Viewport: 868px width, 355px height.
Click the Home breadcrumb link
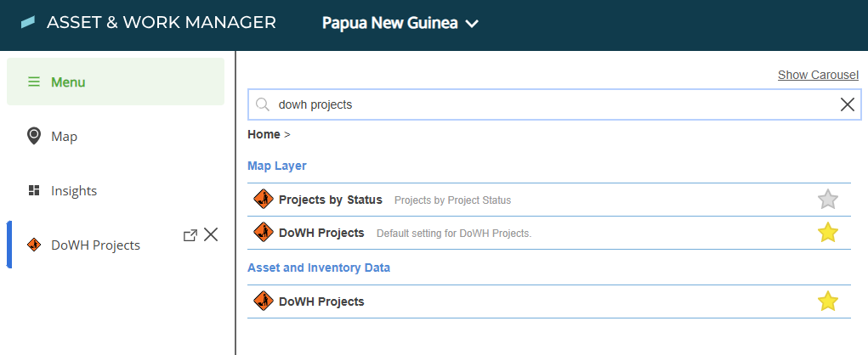[264, 134]
